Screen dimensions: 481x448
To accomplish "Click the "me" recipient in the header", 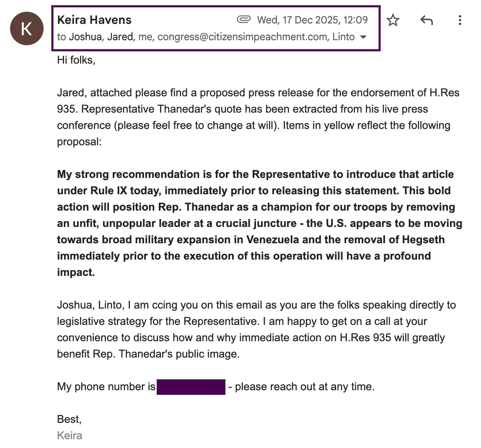I will point(145,37).
